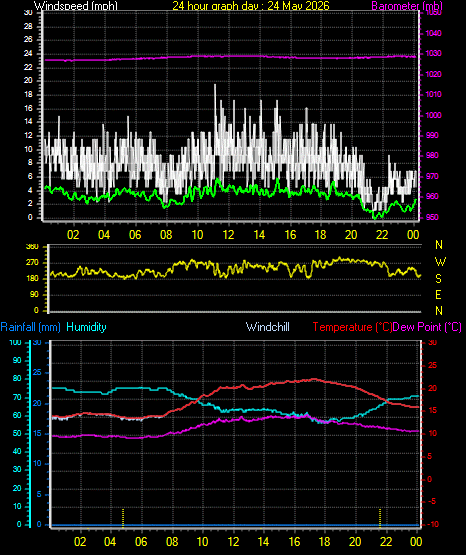
Task: Click the Barometer (mb) axis label
Action: pyautogui.click(x=407, y=6)
